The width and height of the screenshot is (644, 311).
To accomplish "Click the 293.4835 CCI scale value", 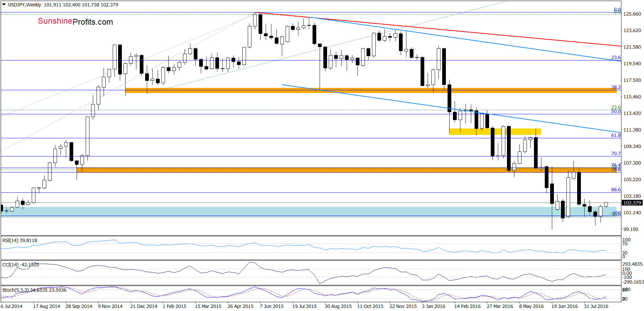I will (x=633, y=264).
